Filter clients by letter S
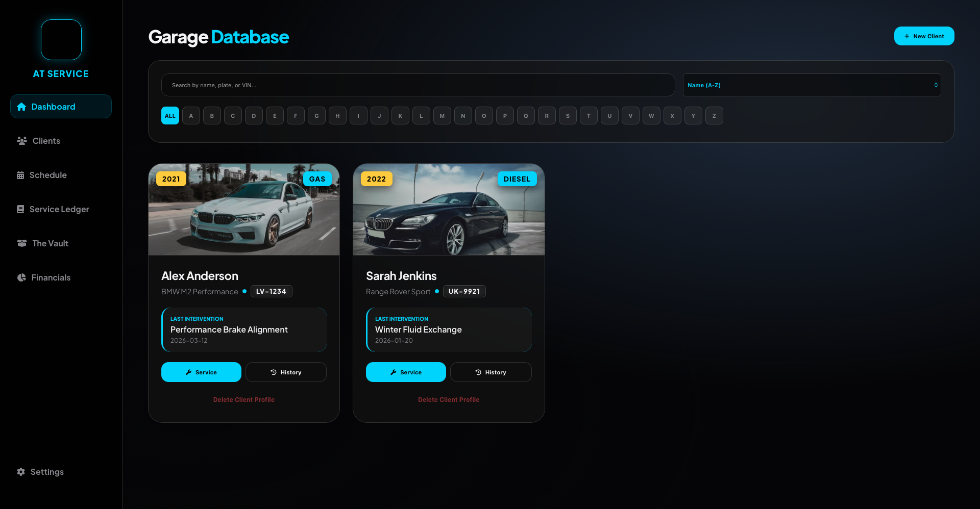980x509 pixels. click(x=568, y=116)
